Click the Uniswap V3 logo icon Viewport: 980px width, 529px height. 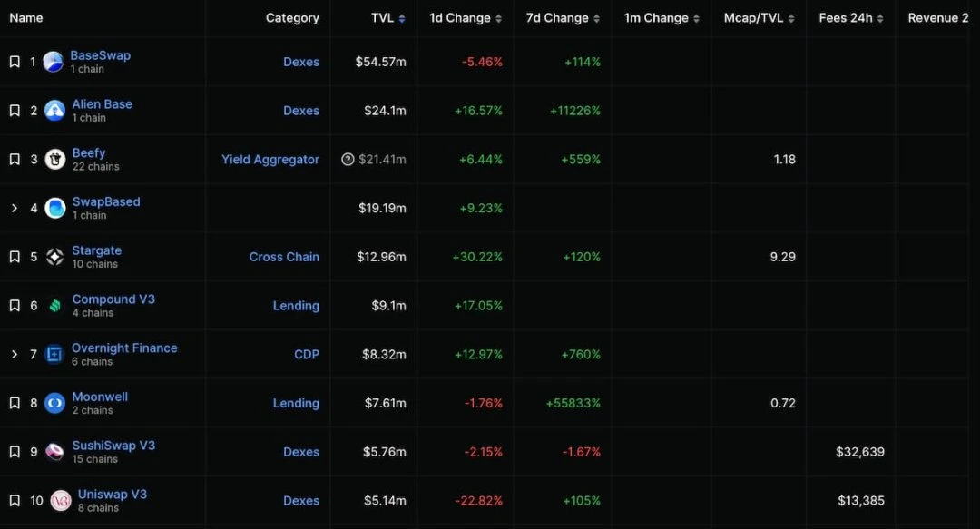[x=61, y=501]
